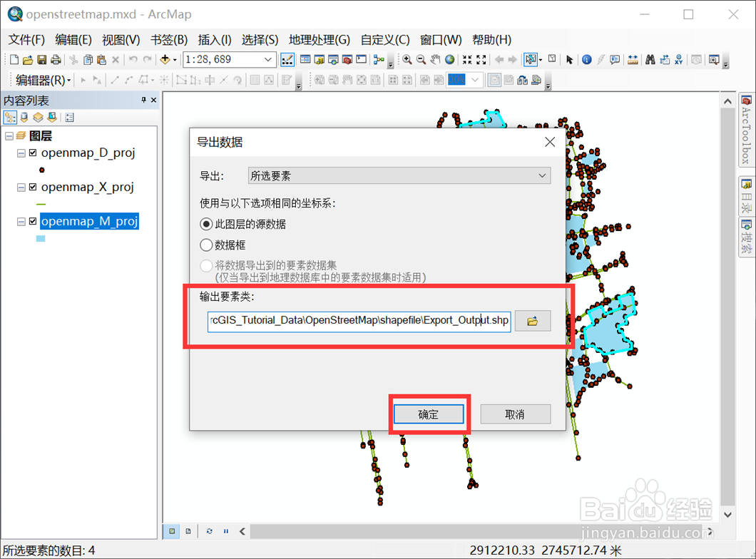Click the Full Extent globe icon
The height and width of the screenshot is (559, 756).
coord(450,59)
